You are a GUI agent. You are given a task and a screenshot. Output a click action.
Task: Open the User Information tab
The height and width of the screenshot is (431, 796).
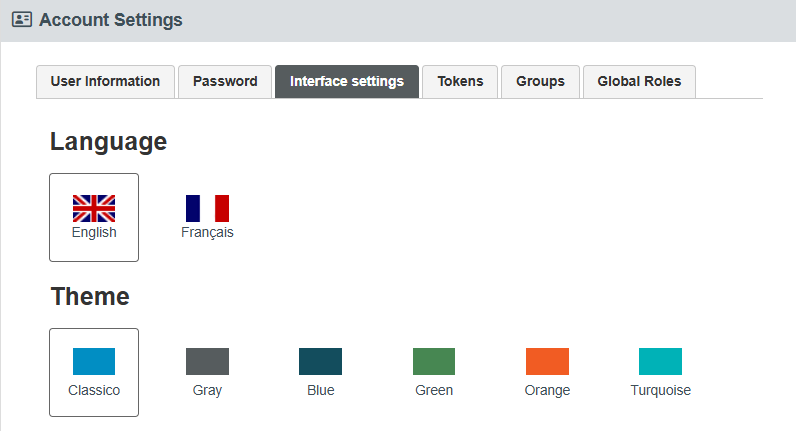(105, 82)
